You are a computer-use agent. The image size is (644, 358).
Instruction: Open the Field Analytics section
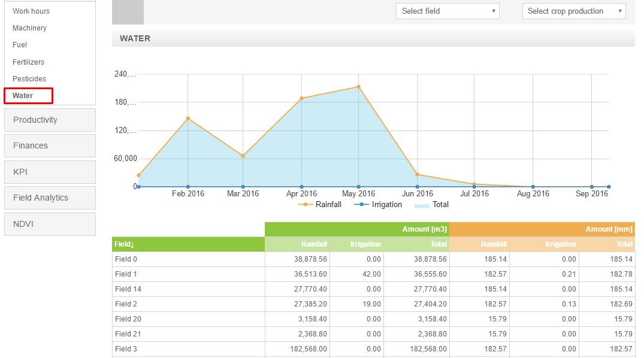50,198
